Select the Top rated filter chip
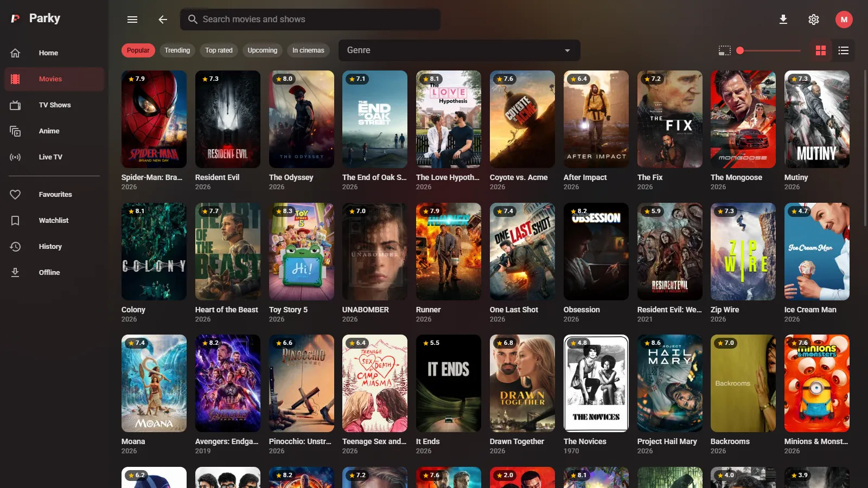Screen dimensions: 868x488 point(219,50)
